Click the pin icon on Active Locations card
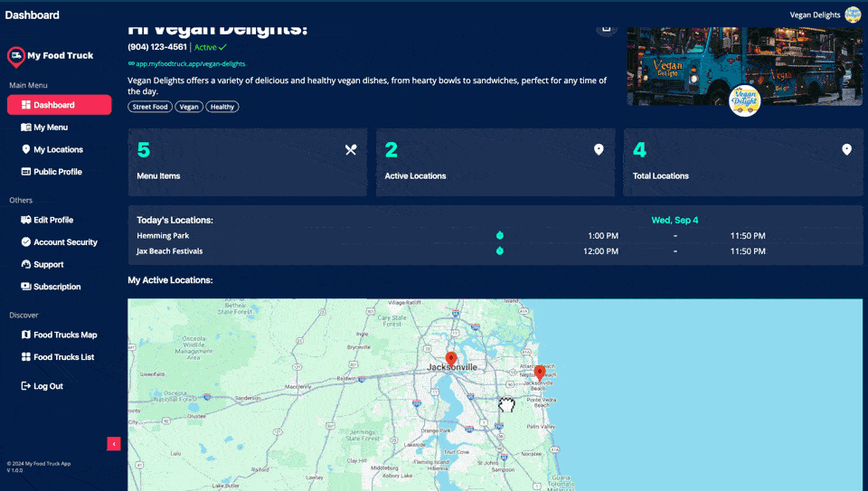The width and height of the screenshot is (868, 491). [599, 150]
